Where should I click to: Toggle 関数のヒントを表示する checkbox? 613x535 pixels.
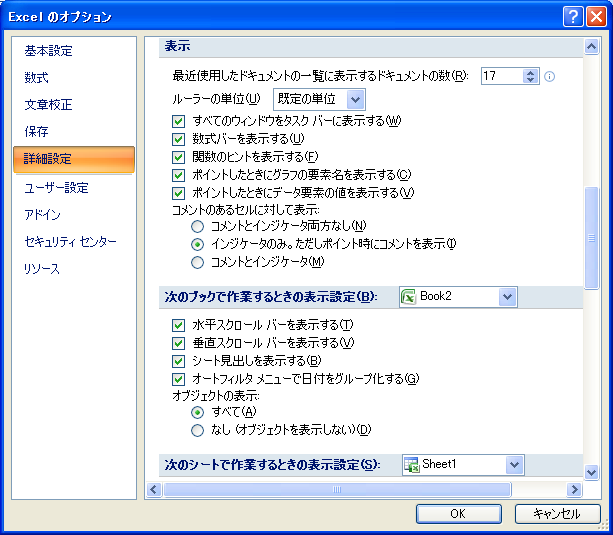coord(178,157)
